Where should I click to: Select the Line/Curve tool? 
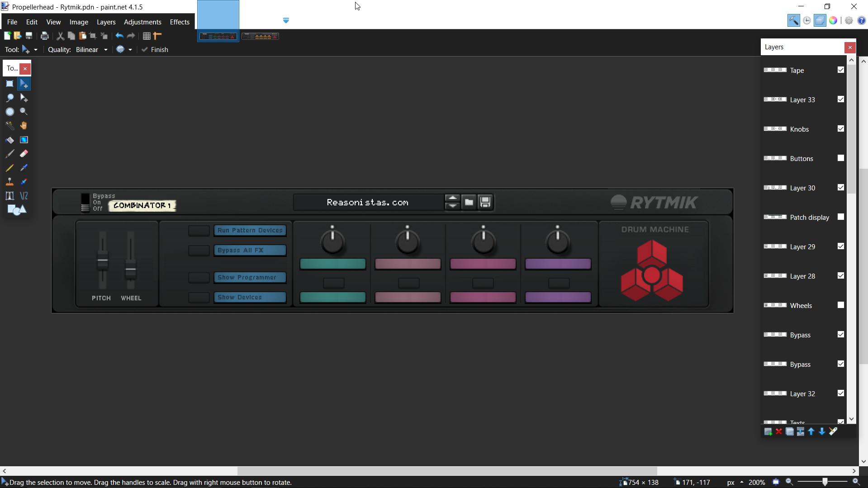click(x=24, y=196)
